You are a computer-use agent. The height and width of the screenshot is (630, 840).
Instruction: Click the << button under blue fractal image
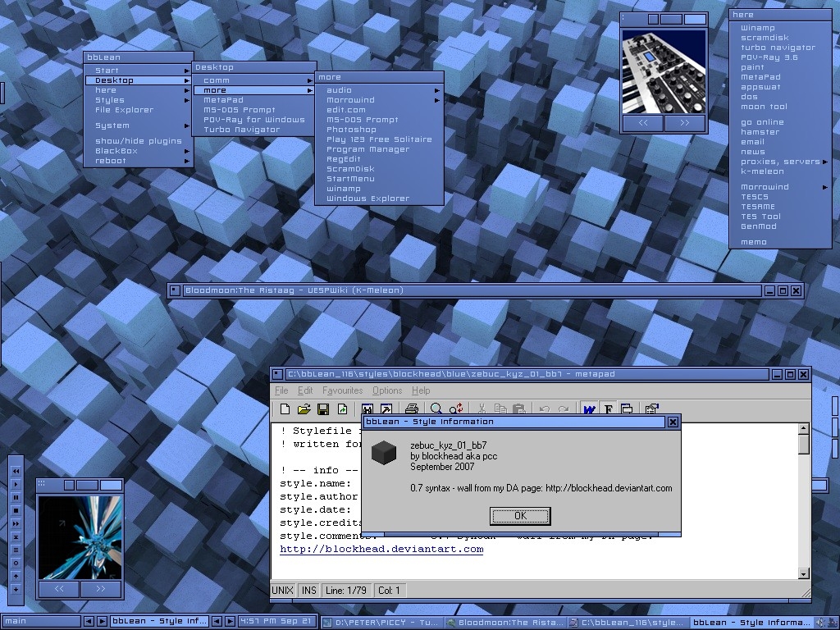[59, 589]
